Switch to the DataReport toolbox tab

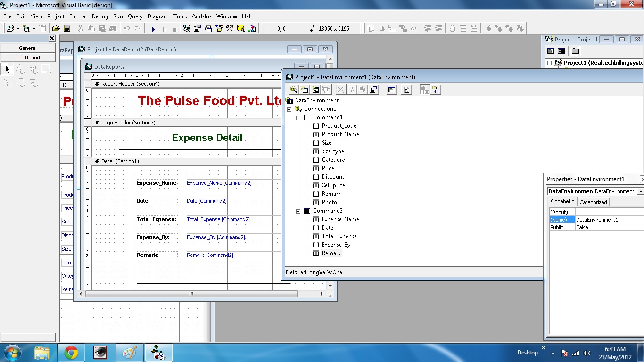pos(27,57)
